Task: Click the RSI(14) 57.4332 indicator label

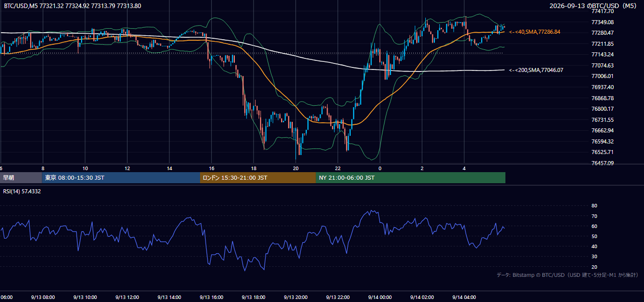Action: (x=22, y=191)
